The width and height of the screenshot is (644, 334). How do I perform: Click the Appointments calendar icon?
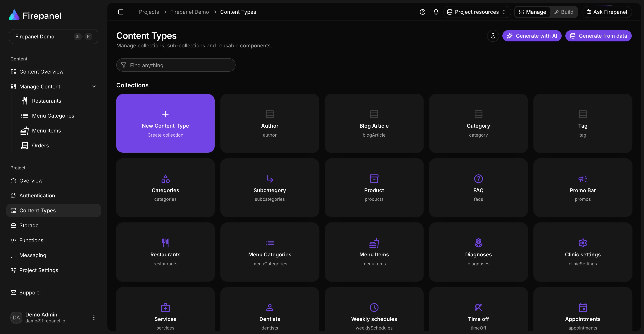(583, 308)
